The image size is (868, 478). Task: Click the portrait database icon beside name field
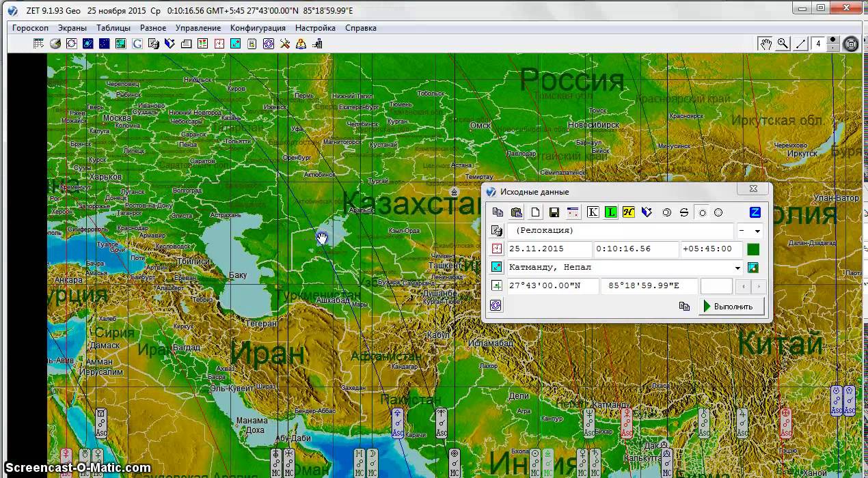click(x=497, y=231)
